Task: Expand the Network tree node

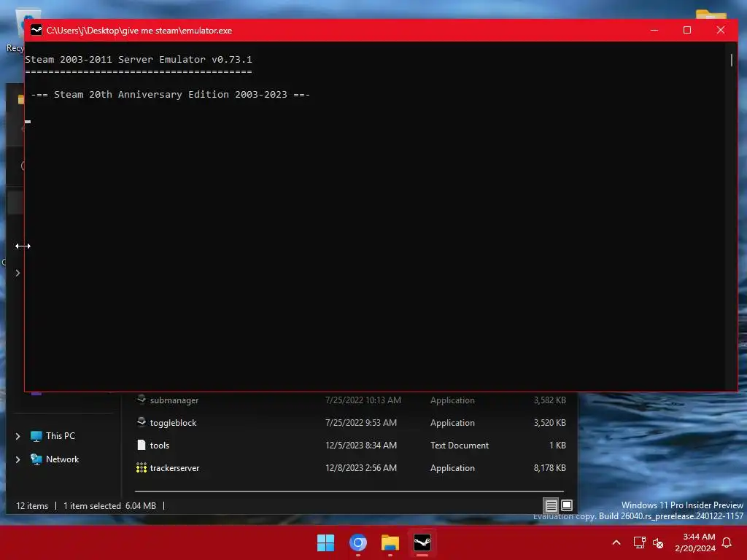Action: (18, 459)
